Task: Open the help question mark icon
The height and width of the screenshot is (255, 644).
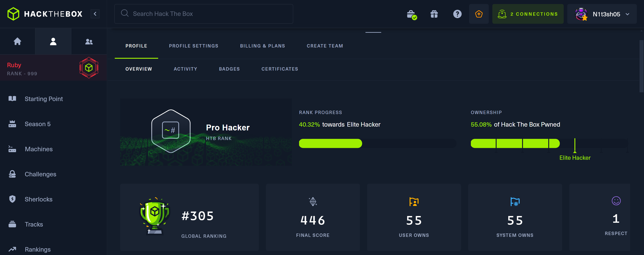Action: click(457, 14)
